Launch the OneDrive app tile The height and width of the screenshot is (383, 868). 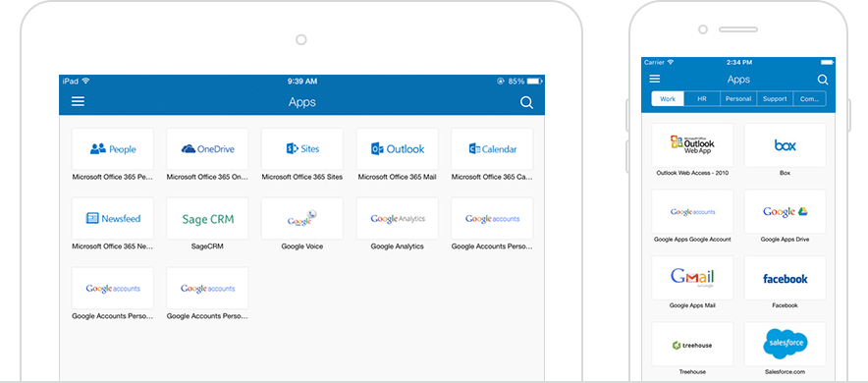(207, 149)
